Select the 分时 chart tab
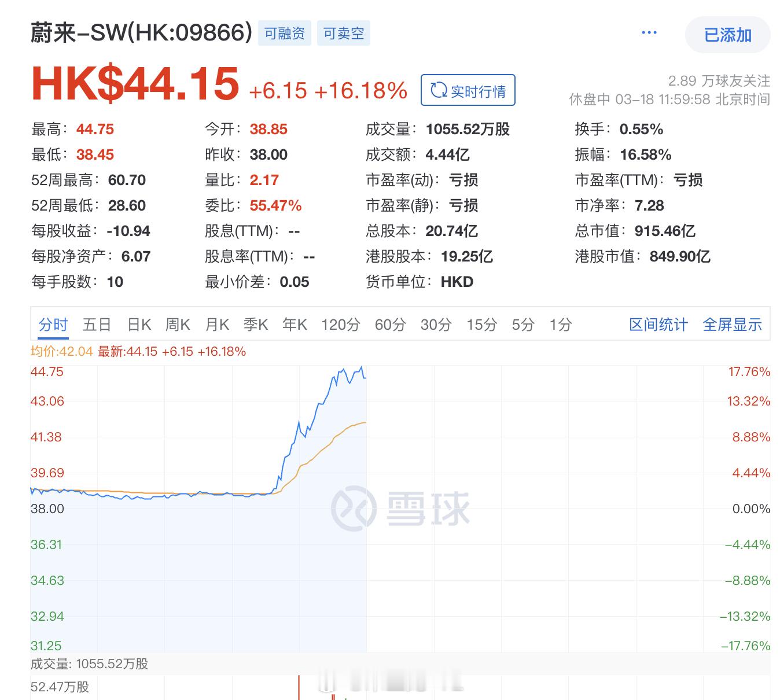Screen dimensions: 780x700 tap(53, 325)
